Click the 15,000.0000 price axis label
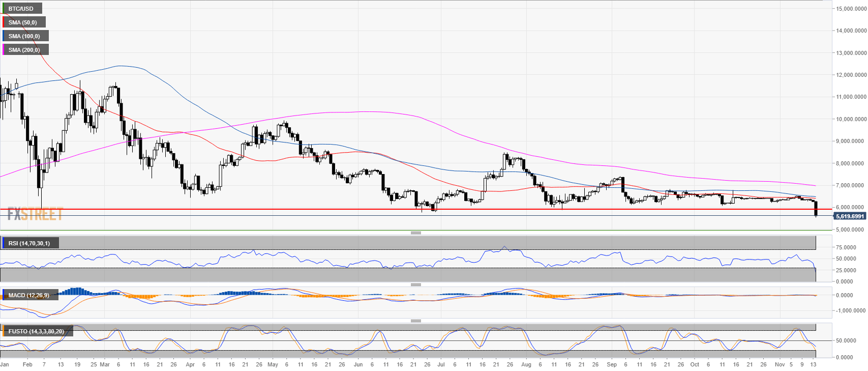Screen dimensions: 868x371 tap(851, 9)
